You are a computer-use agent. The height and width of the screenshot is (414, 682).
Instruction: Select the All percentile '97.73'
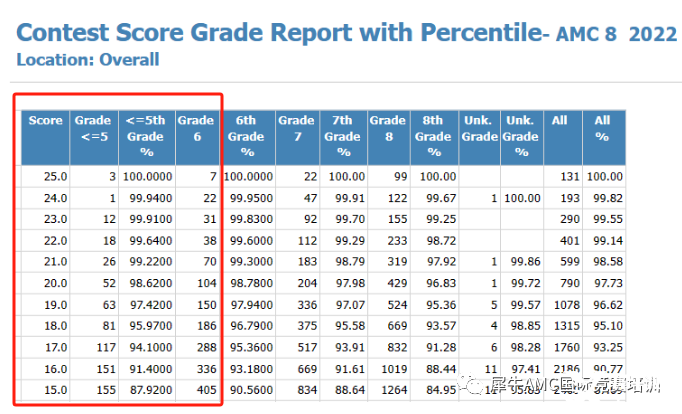point(608,284)
